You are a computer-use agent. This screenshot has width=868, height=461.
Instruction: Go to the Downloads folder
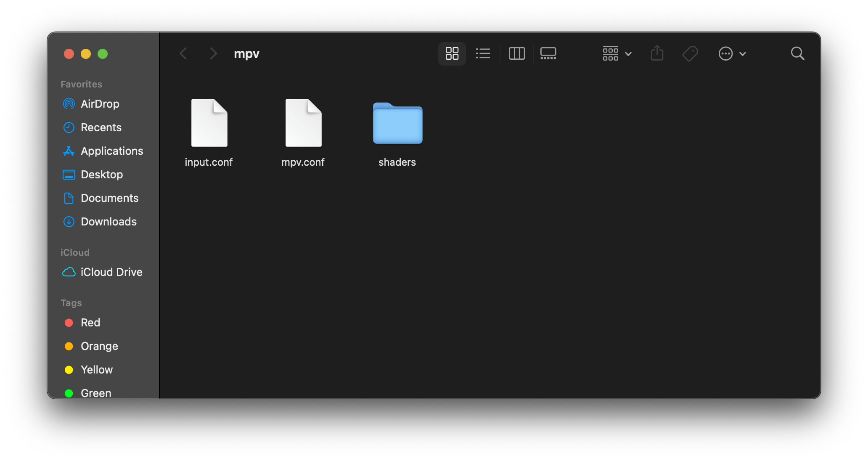coord(108,222)
